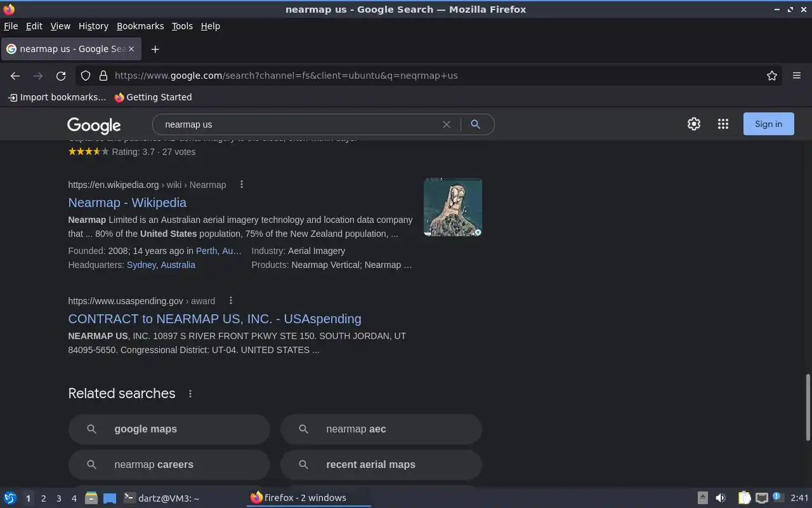The image size is (812, 508).
Task: Open the Firefox hamburger application menu
Action: pyautogui.click(x=797, y=76)
